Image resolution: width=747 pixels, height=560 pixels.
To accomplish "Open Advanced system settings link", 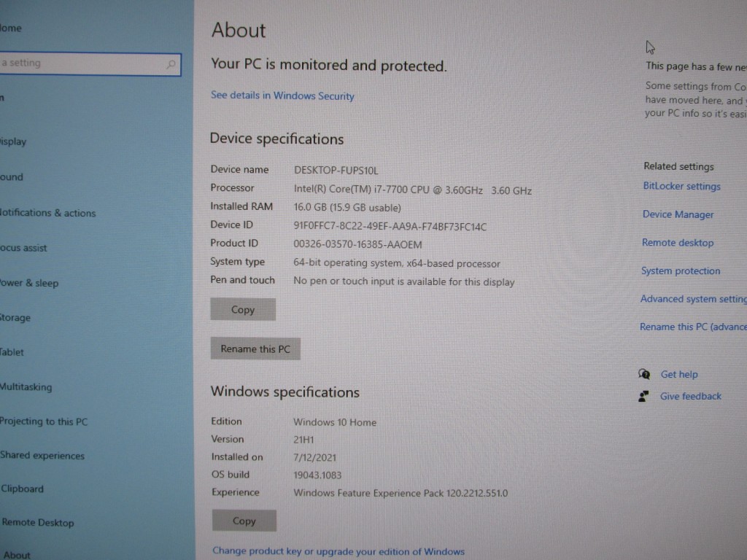I will [x=693, y=298].
